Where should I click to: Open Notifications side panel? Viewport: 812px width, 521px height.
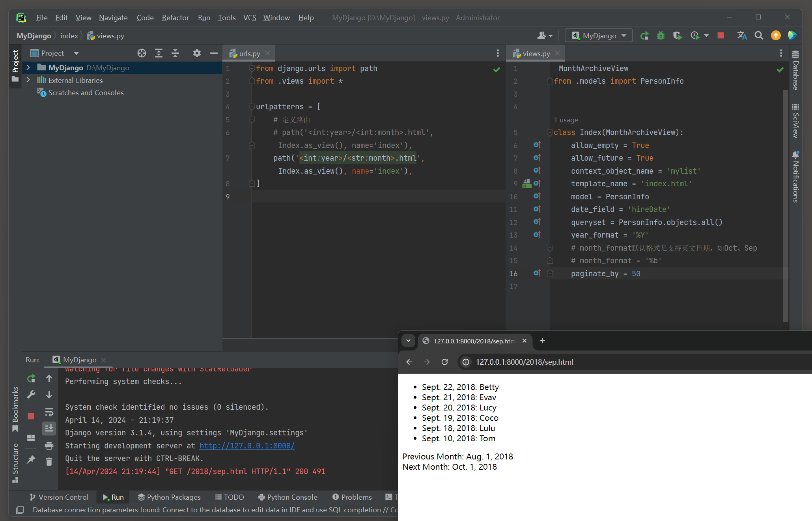click(x=795, y=176)
